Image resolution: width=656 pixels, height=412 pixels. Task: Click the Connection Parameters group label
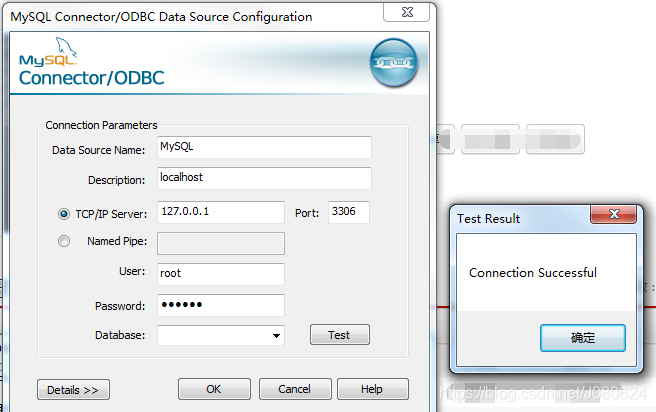pyautogui.click(x=101, y=125)
